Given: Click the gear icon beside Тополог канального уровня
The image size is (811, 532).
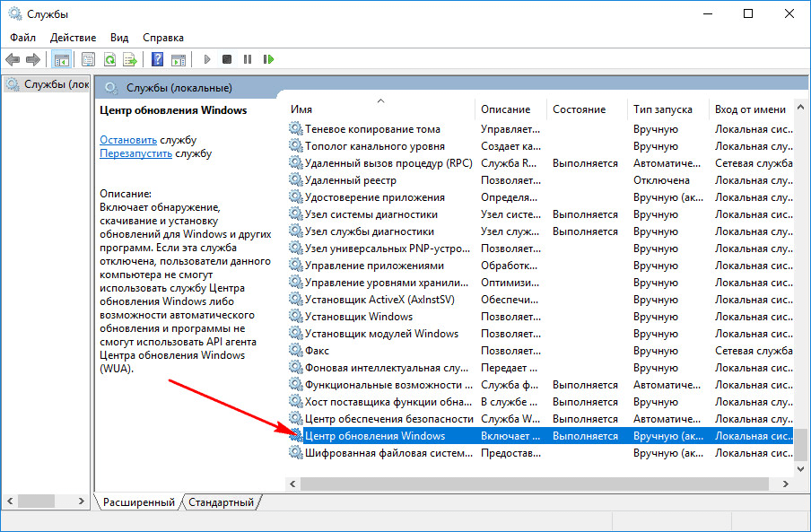Looking at the screenshot, I should (x=295, y=146).
